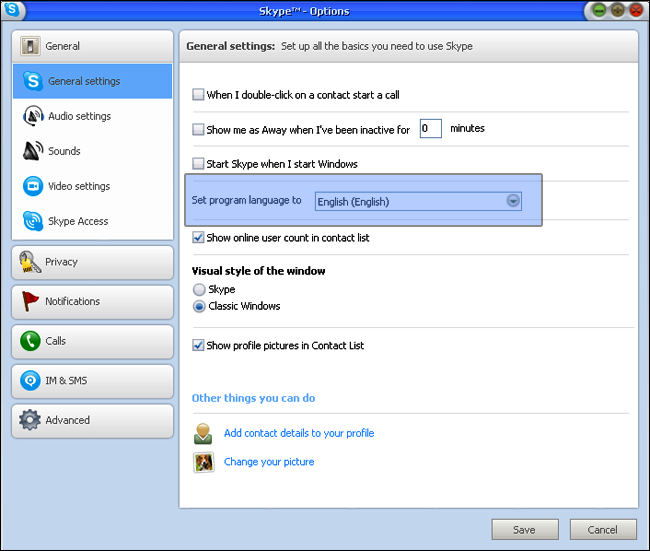Screen dimensions: 650x551
Task: Click the dog picture thumbnail icon
Action: [x=204, y=462]
